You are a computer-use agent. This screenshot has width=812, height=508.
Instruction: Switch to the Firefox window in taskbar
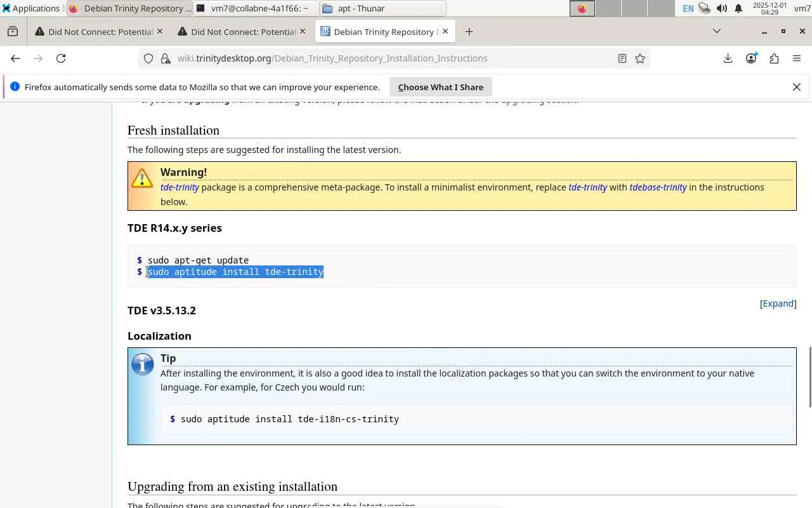click(x=129, y=8)
